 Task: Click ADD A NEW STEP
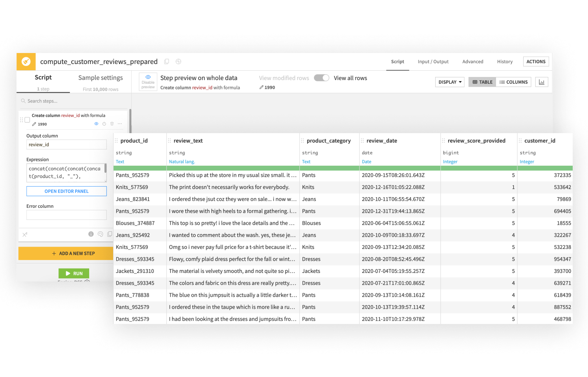73,254
